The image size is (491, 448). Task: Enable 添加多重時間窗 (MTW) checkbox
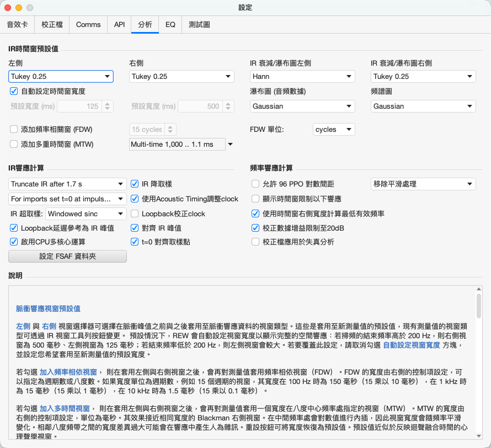pos(14,144)
